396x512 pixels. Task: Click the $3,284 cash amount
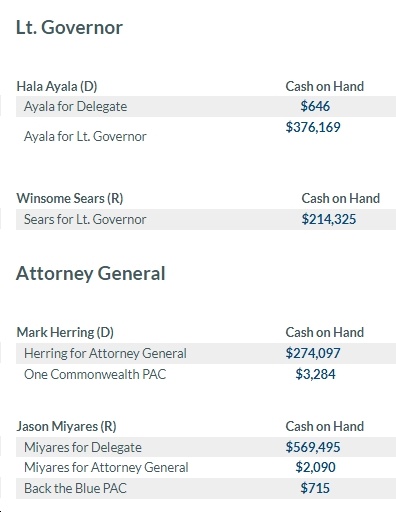315,374
